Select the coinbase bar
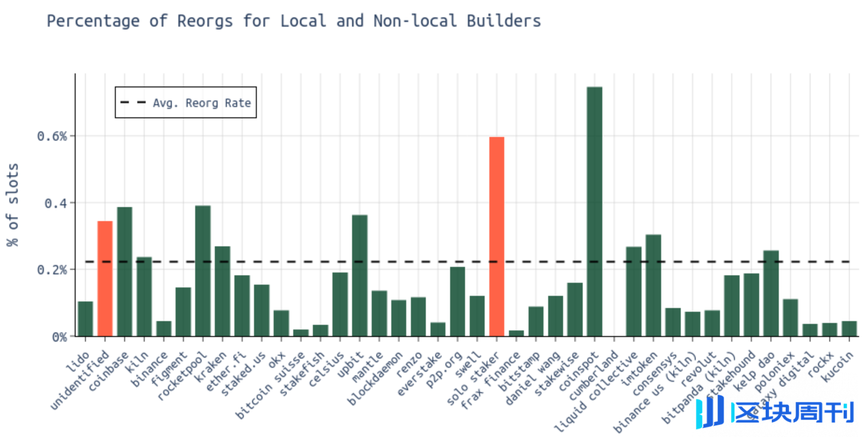Screen dimensions: 868x437 (125, 272)
